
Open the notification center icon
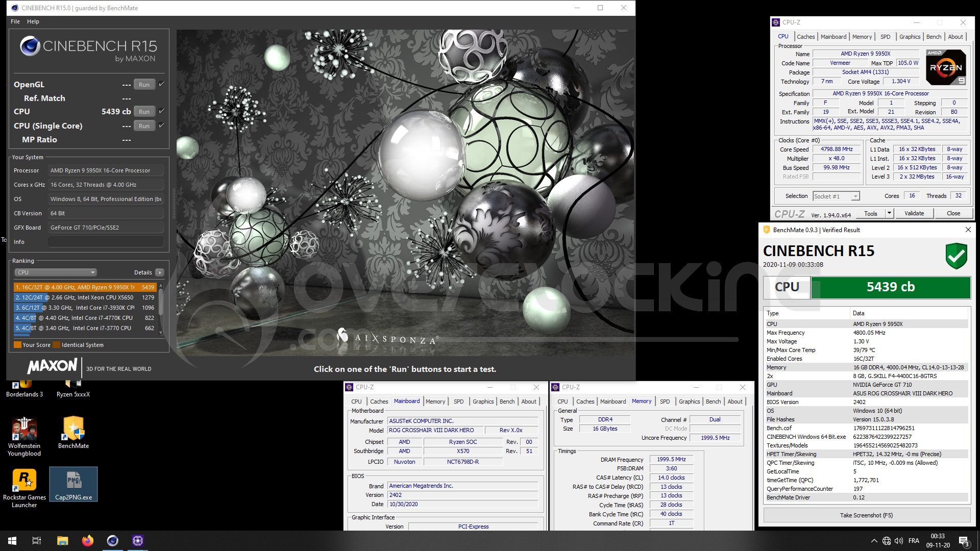tap(964, 541)
